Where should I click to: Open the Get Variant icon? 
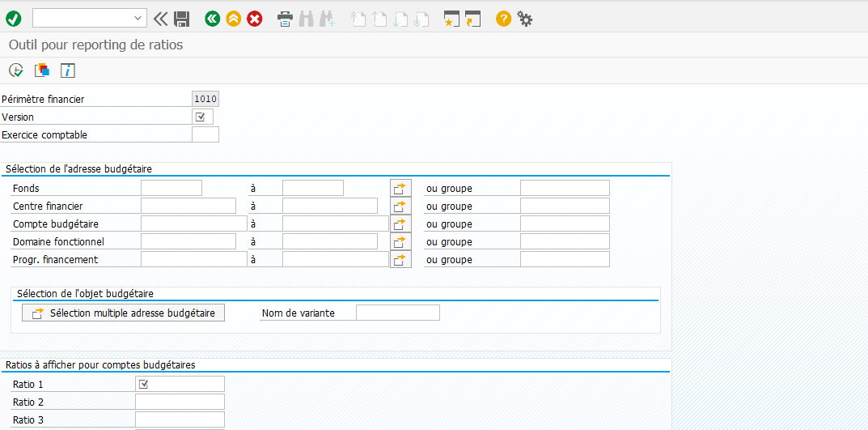(42, 70)
